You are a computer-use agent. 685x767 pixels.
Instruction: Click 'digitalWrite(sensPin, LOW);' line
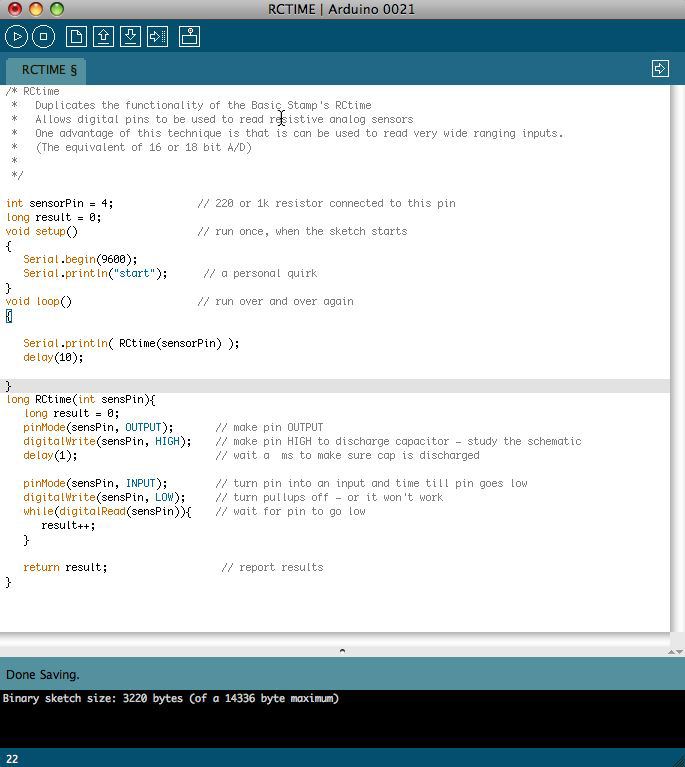[x=104, y=498]
